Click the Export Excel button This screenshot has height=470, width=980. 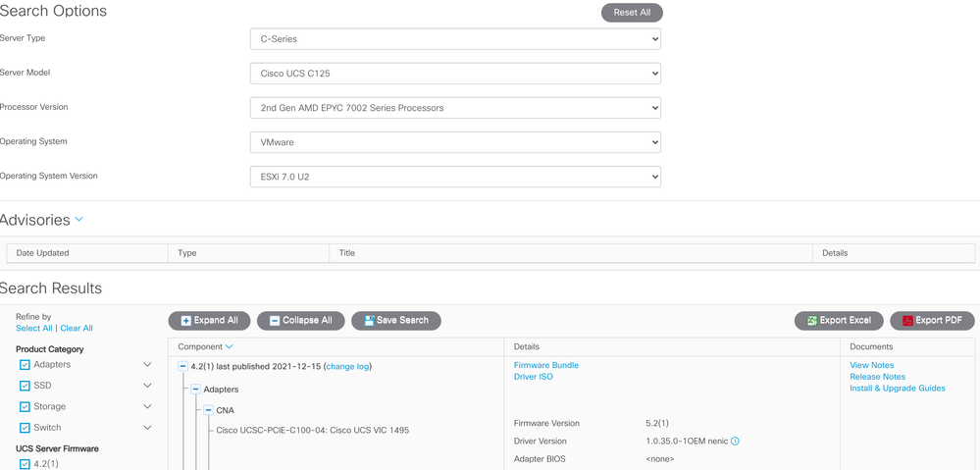pyautogui.click(x=839, y=321)
